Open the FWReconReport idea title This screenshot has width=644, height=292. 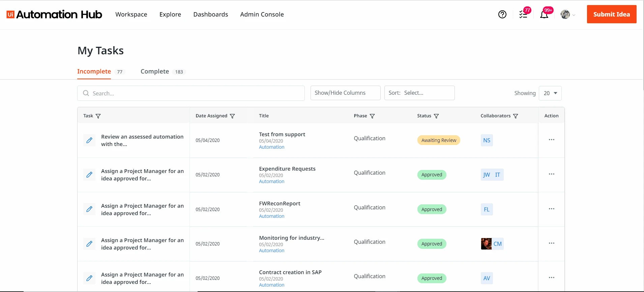click(280, 203)
